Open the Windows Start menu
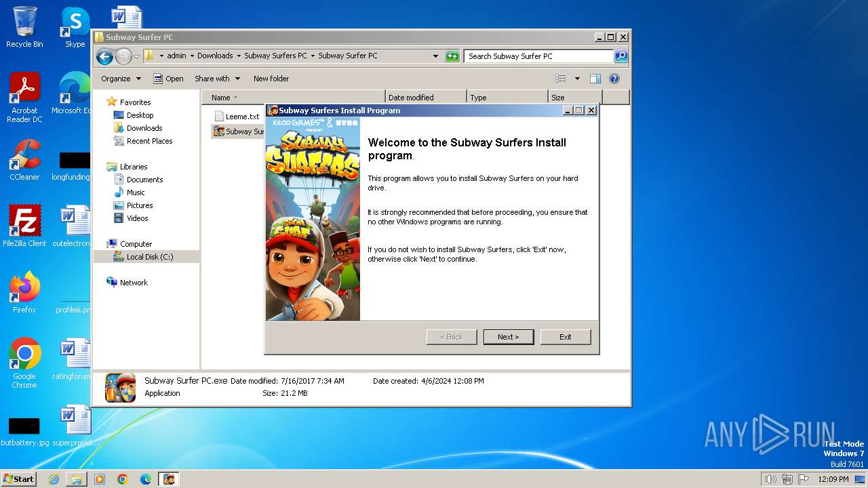 pyautogui.click(x=19, y=479)
